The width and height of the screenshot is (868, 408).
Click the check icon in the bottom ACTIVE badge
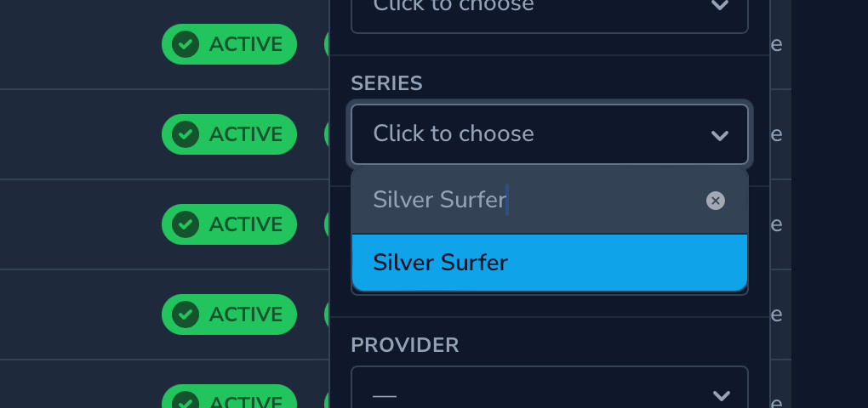pyautogui.click(x=186, y=401)
